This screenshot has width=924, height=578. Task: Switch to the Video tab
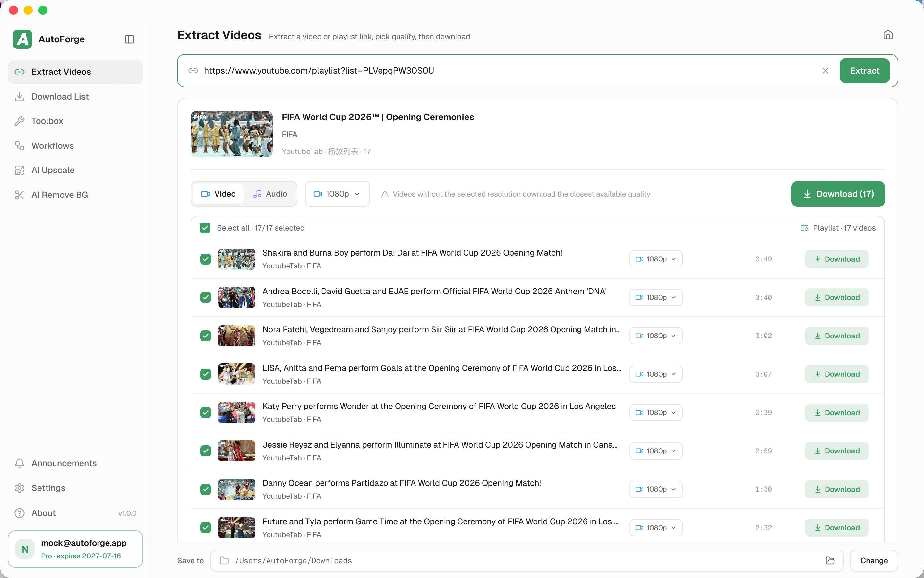tap(218, 194)
